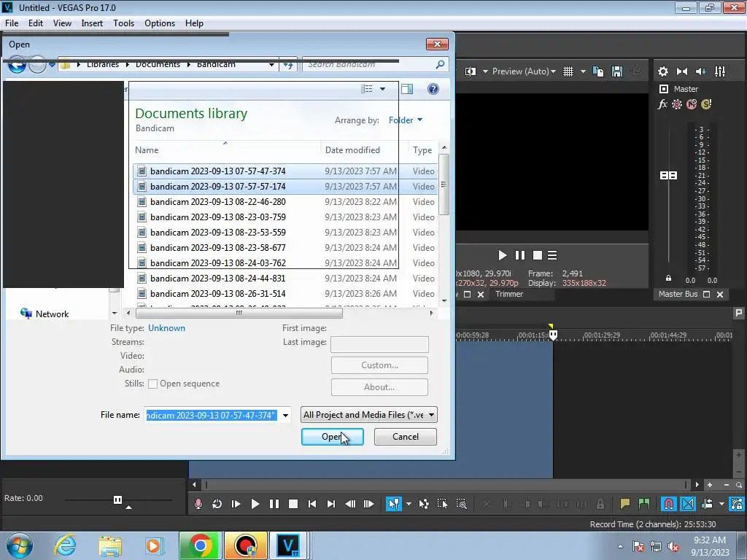
Task: Select the Zoom Edit tool
Action: coord(461,504)
